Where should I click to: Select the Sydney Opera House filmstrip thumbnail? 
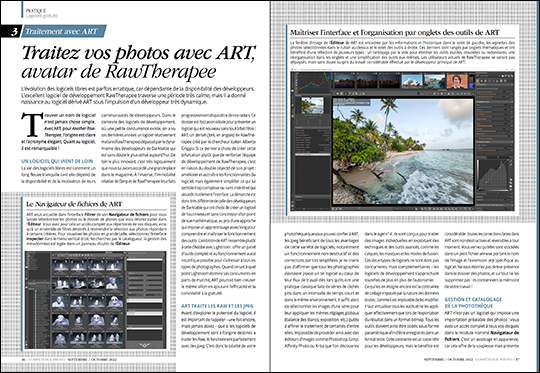pos(412,81)
